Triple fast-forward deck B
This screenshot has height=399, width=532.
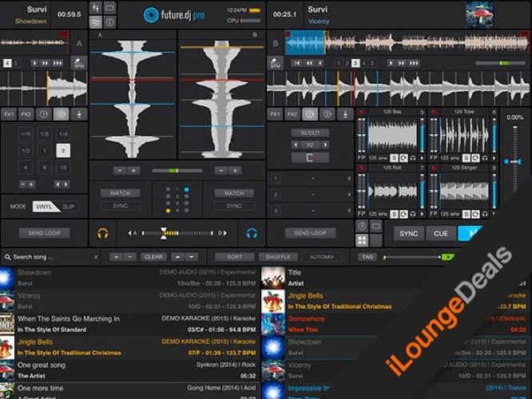point(414,63)
